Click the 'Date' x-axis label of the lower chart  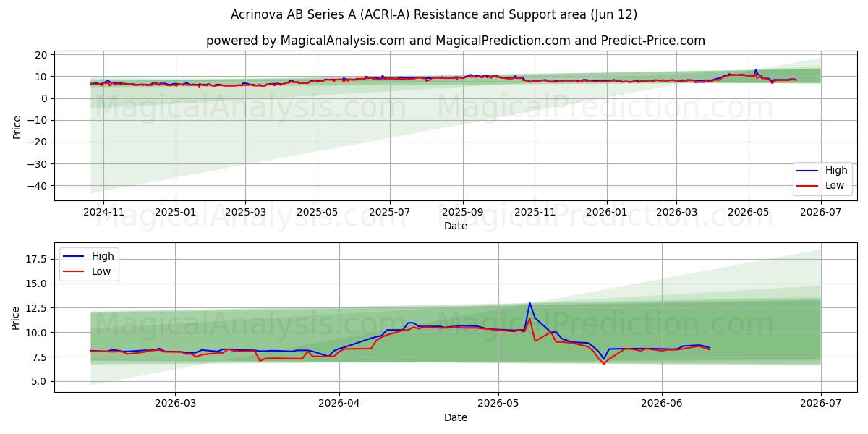pyautogui.click(x=456, y=417)
